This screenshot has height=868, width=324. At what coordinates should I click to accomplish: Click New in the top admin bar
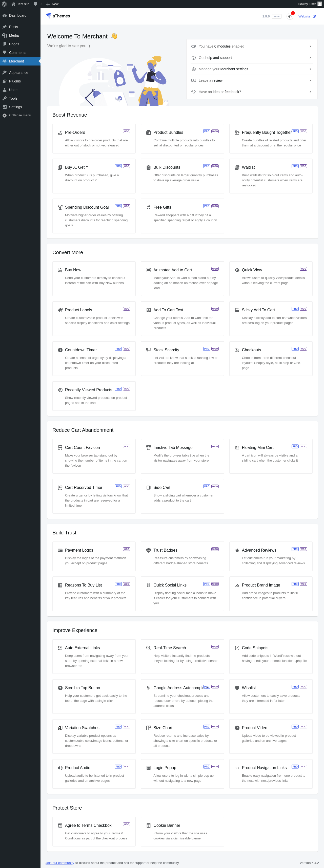(53, 4)
